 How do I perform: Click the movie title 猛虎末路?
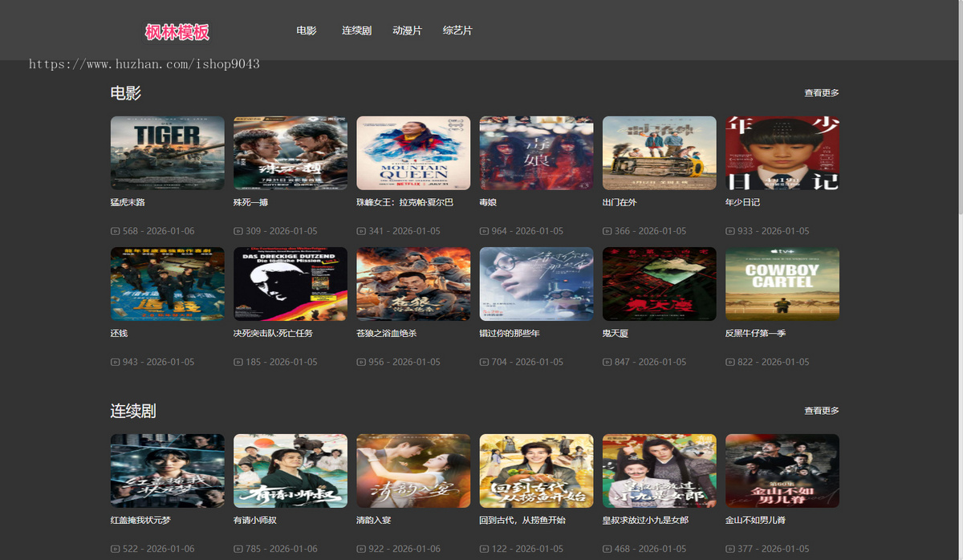pos(128,202)
